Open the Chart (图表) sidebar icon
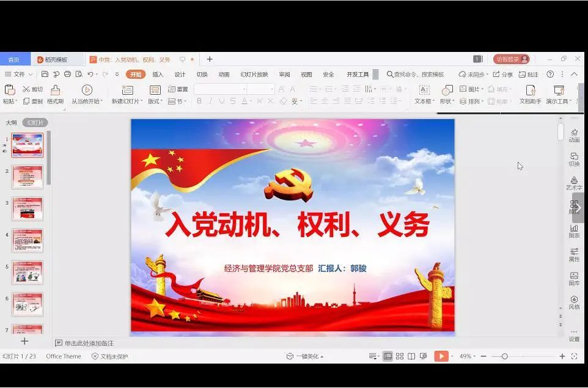 point(574,230)
